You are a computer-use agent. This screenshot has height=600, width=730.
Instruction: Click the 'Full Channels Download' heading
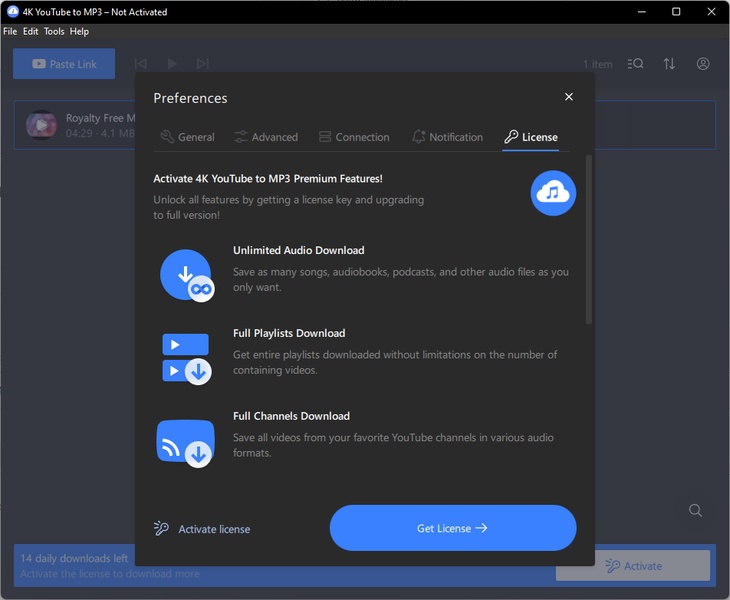pos(291,416)
